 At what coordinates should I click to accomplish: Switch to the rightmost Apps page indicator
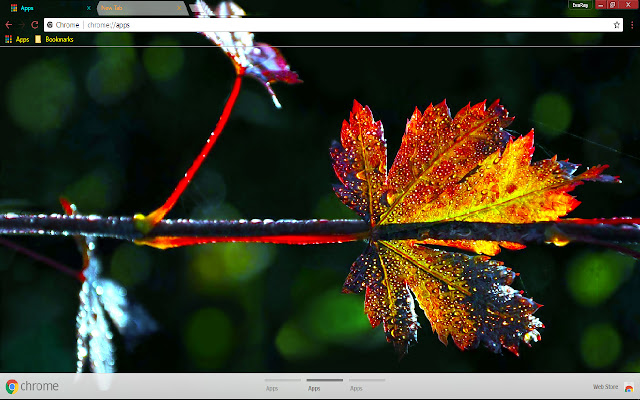(367, 385)
